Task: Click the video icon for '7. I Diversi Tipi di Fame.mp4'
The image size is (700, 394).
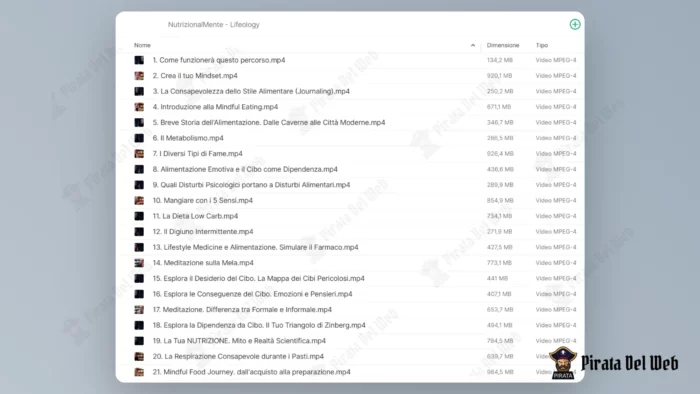Action: point(139,154)
